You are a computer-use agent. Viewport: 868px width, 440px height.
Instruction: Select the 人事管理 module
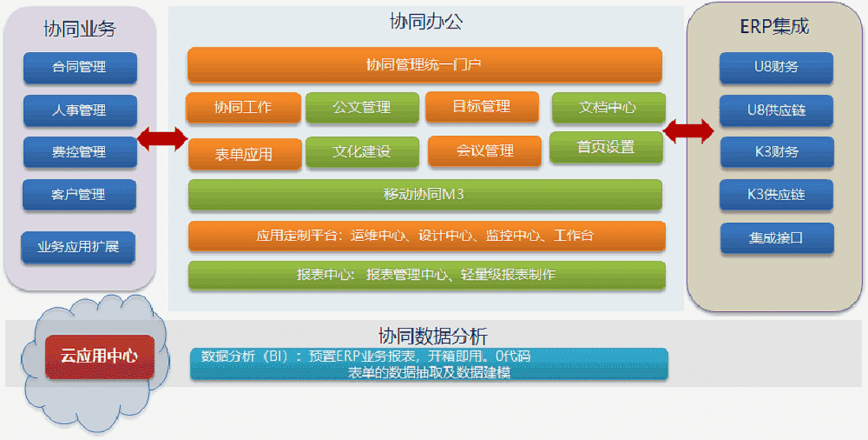tap(80, 111)
